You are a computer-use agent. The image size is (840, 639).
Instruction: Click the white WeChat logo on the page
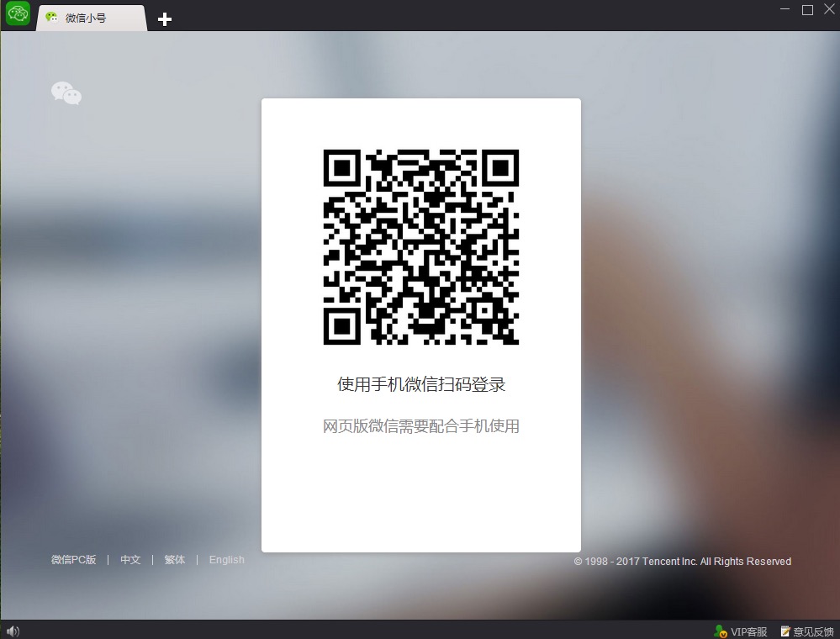click(66, 93)
